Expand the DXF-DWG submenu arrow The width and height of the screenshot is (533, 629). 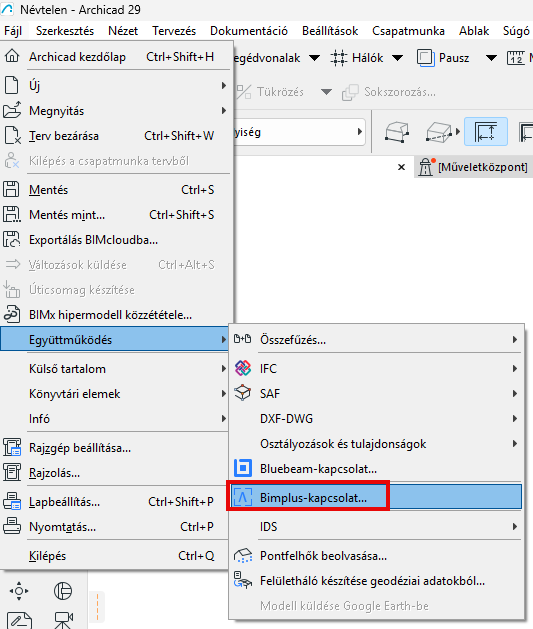515,418
